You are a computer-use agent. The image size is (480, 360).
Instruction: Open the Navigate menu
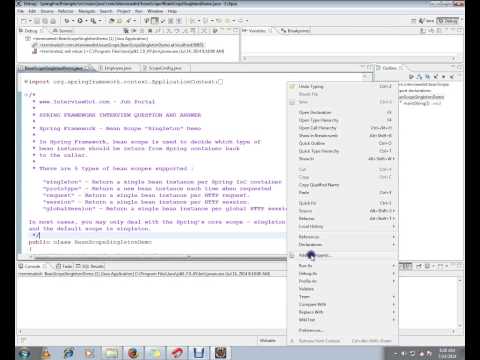(87, 11)
